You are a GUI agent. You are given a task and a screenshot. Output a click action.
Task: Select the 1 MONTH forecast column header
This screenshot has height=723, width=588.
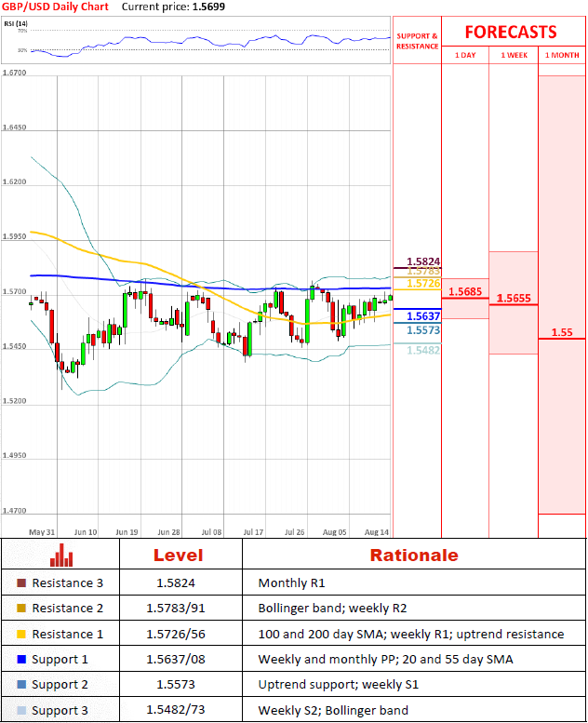point(562,55)
